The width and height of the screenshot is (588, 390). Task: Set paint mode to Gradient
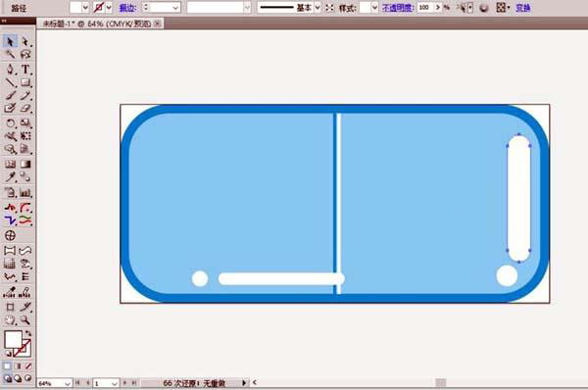tap(18, 366)
